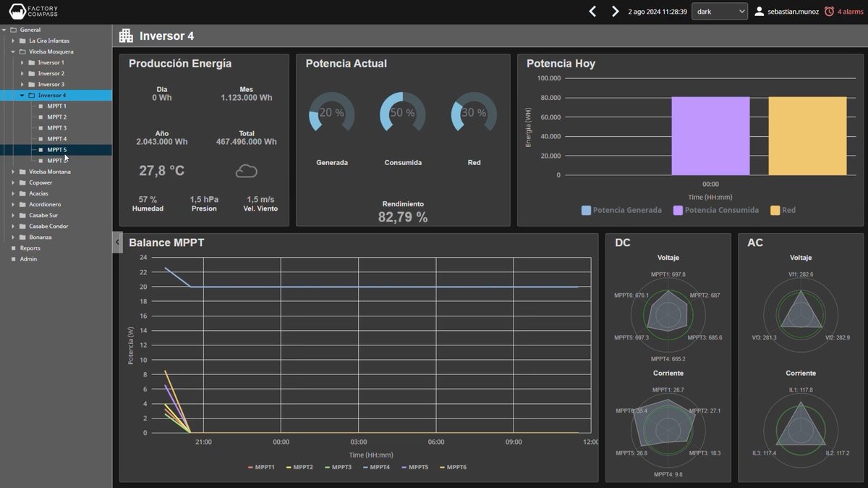Screen dimensions: 868x488
Task: Open the Admin section
Action: pos(27,258)
